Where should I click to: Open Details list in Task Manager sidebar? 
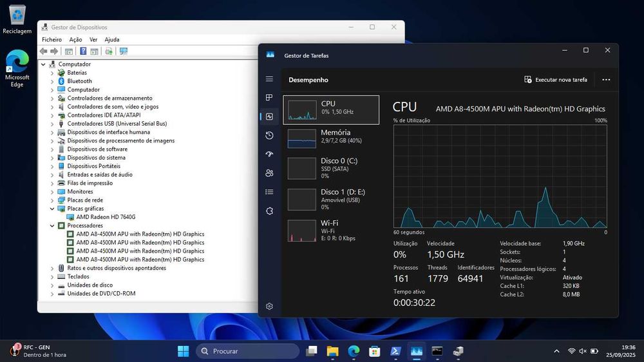point(269,192)
